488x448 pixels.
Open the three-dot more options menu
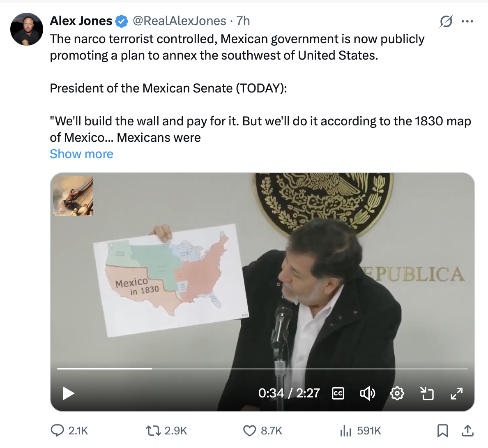point(467,21)
